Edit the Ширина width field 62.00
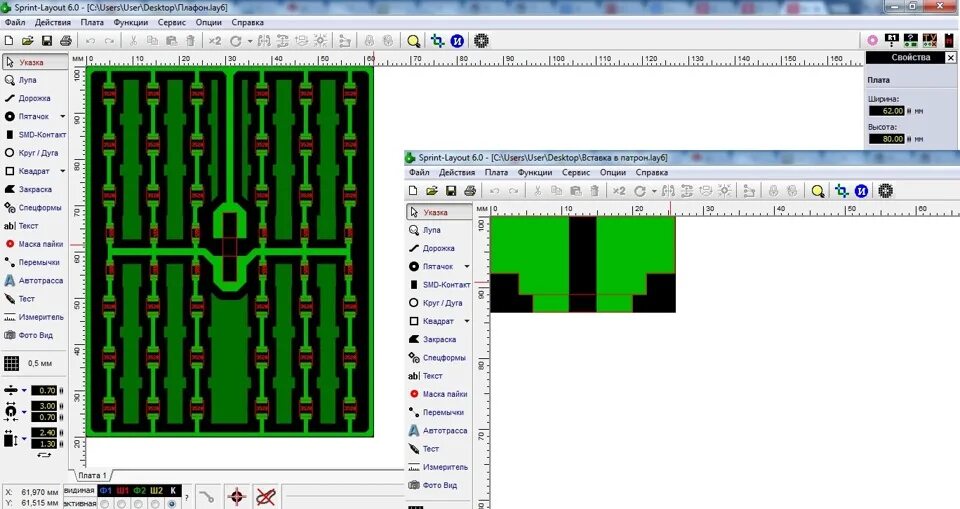 pyautogui.click(x=887, y=111)
